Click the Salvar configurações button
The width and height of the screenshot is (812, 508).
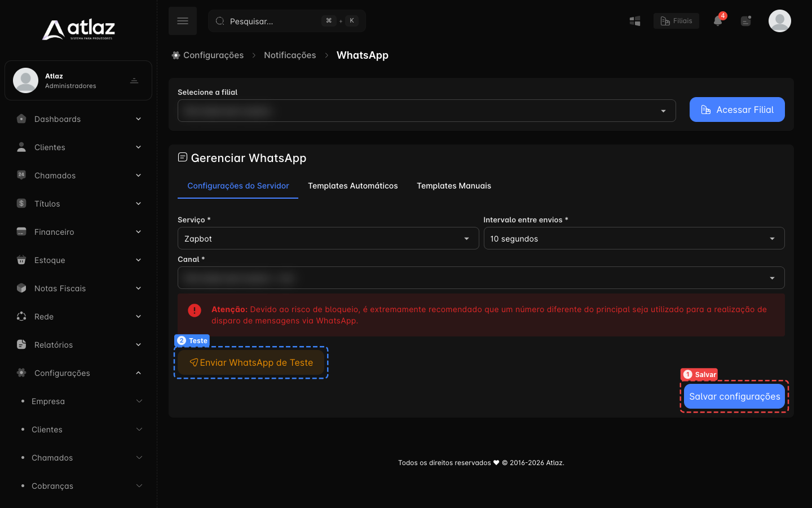734,396
